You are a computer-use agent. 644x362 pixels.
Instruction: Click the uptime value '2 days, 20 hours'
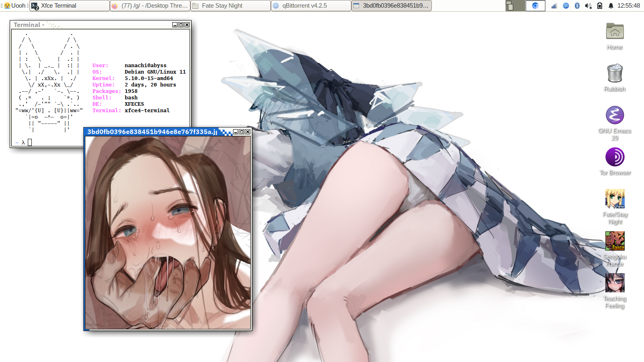click(x=150, y=84)
